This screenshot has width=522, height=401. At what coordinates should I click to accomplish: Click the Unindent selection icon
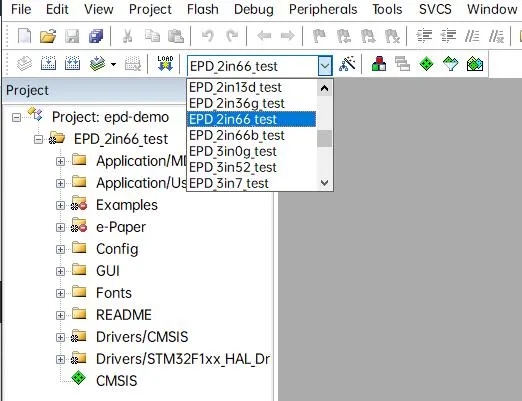pyautogui.click(x=448, y=36)
